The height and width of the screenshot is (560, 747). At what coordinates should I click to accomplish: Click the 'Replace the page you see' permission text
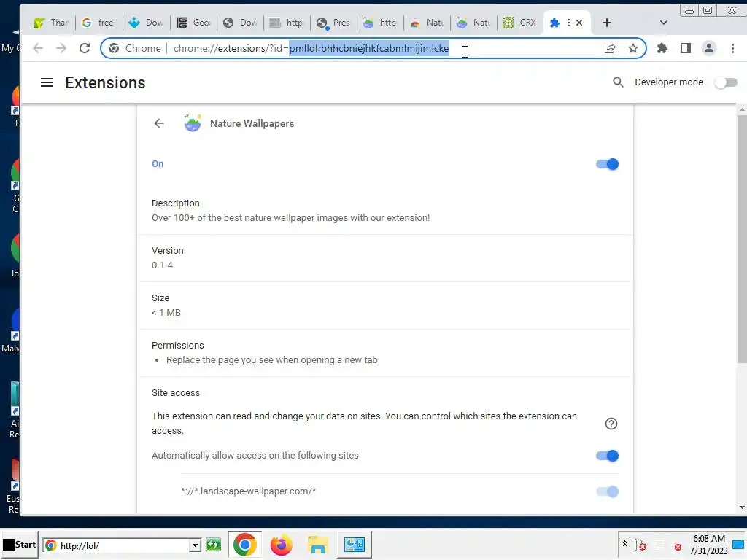pyautogui.click(x=271, y=360)
